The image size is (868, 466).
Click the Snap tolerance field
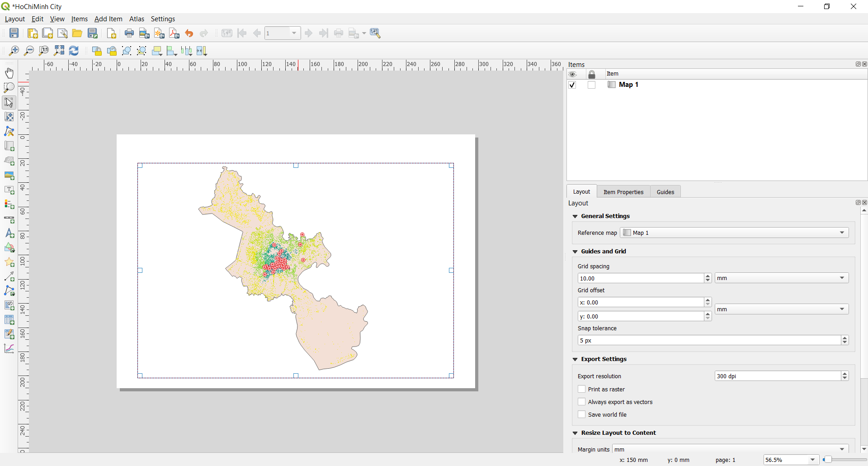click(x=709, y=340)
